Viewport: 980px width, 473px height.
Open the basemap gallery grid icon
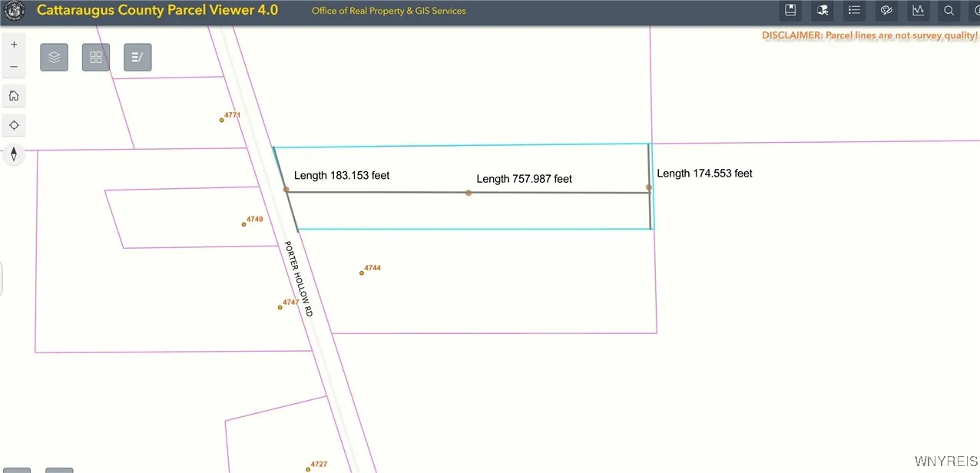[x=96, y=58]
